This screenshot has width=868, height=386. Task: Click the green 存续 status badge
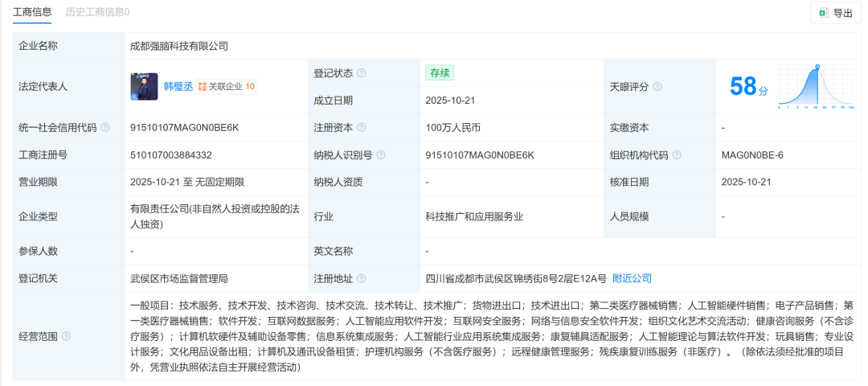coord(440,72)
